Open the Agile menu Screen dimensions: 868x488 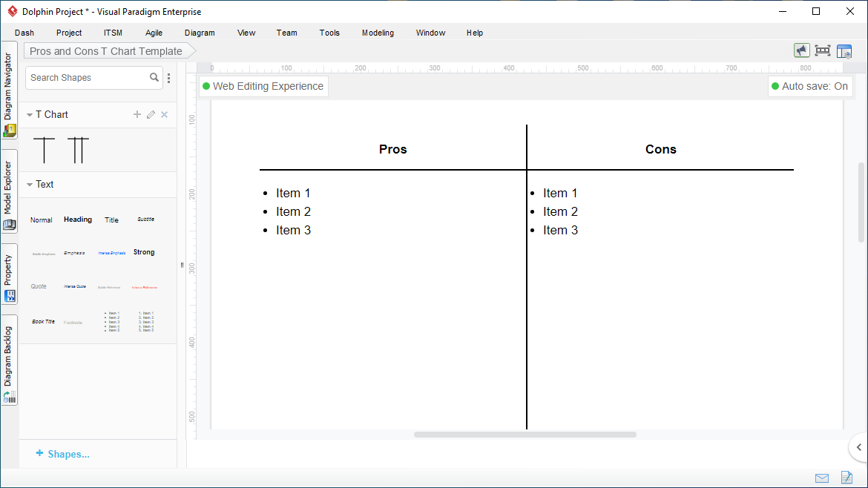(154, 33)
